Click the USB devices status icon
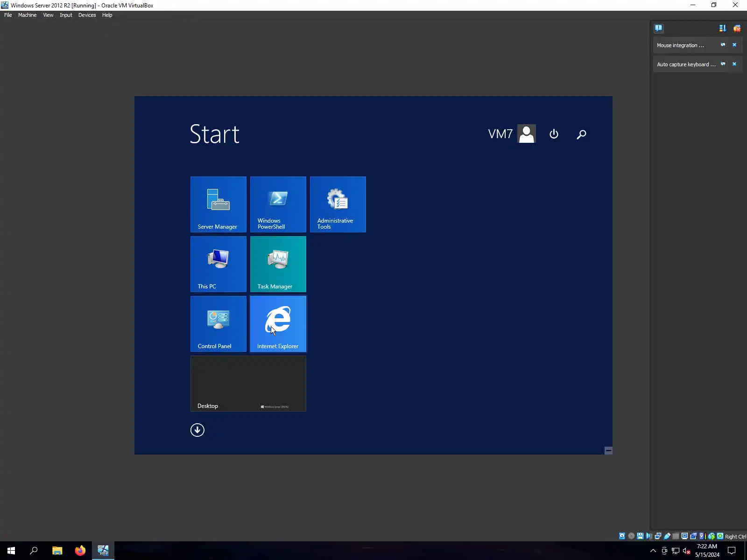The image size is (747, 560). (667, 536)
